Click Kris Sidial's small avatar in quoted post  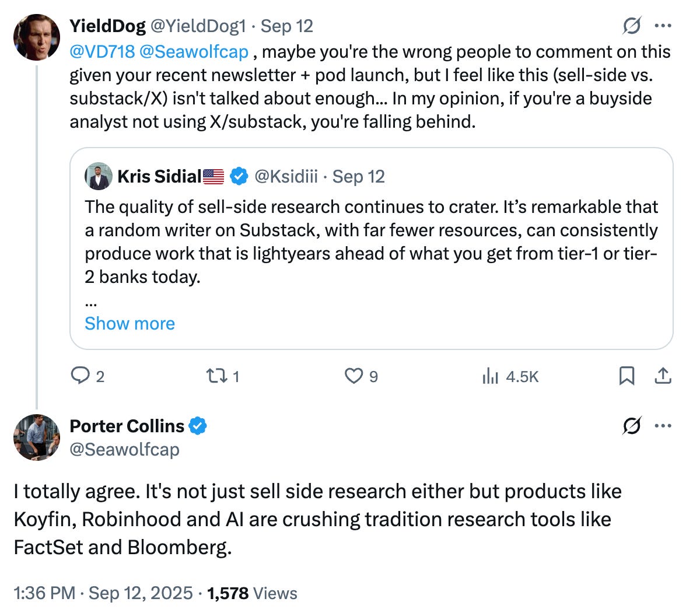tap(99, 176)
